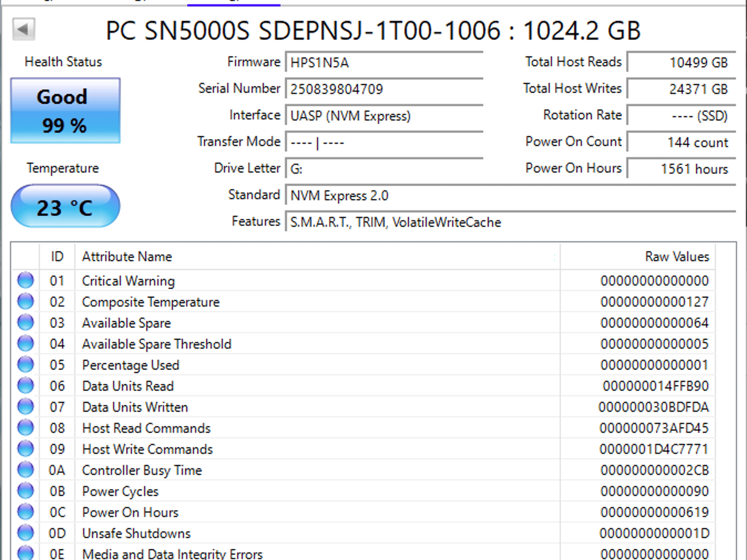Click the Standard field NVM Express 2.0
The height and width of the screenshot is (560, 747).
click(x=510, y=195)
